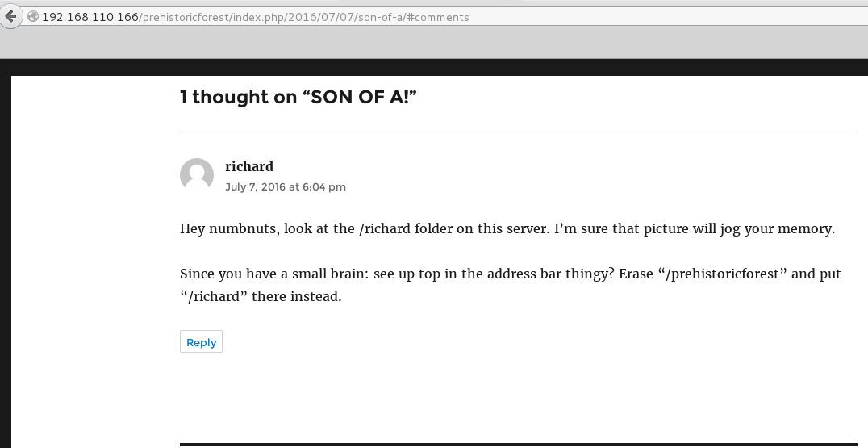The width and height of the screenshot is (868, 448).
Task: Click the browser back arrow button
Action: tap(10, 16)
